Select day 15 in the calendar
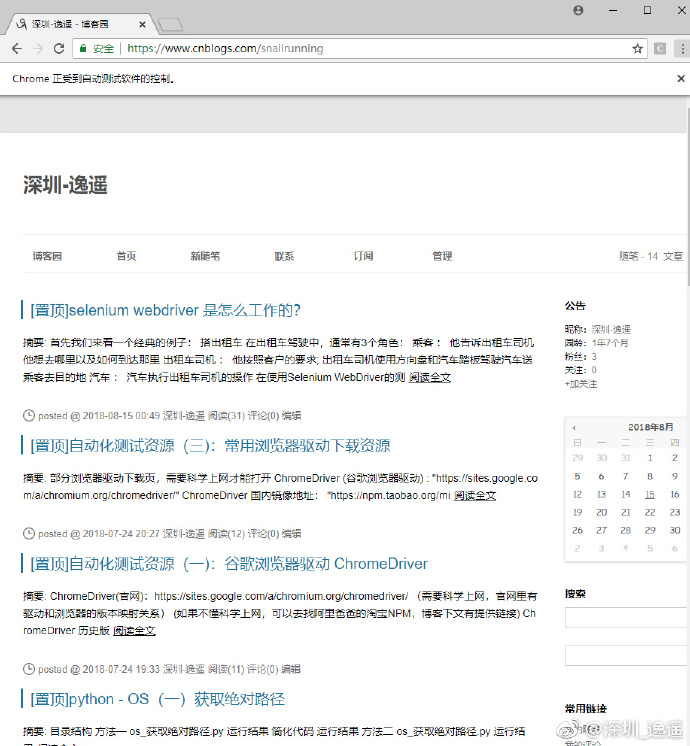690x746 pixels. 650,494
